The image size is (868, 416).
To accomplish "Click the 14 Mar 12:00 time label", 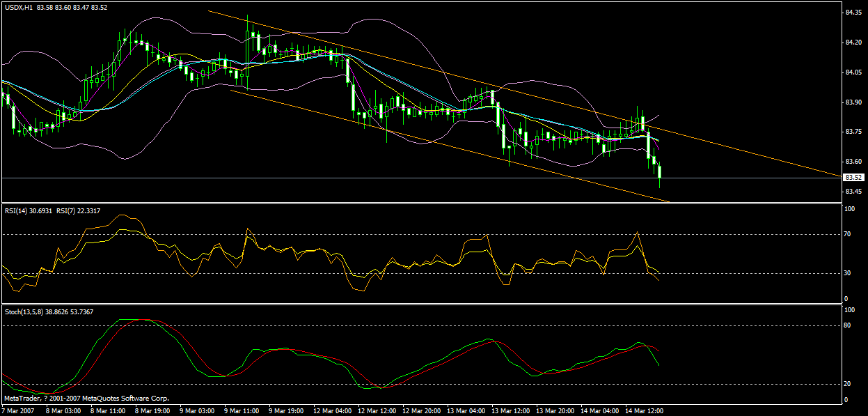I will point(645,411).
